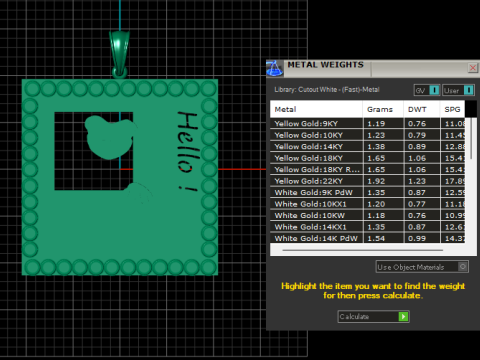The width and height of the screenshot is (480, 360).
Task: Select the White Gold:14K PdW row
Action: coord(367,238)
